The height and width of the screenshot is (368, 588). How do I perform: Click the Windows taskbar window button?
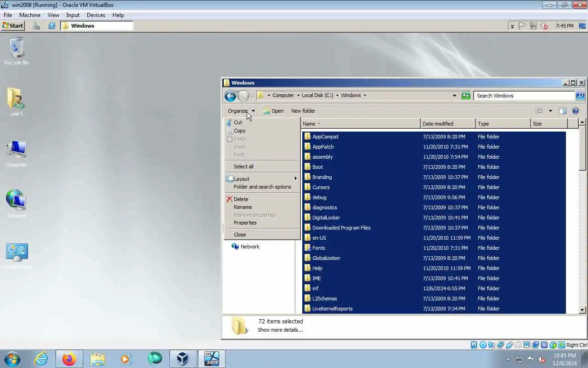click(x=96, y=26)
